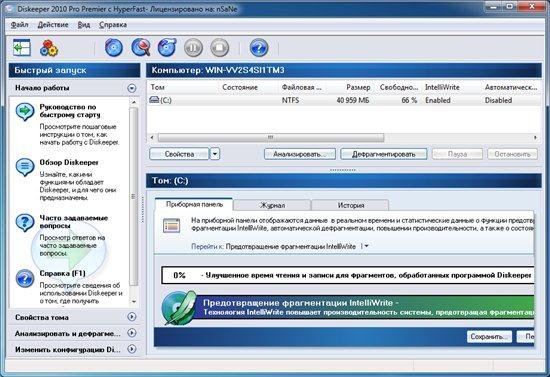Click the volume list scroll right arrow
This screenshot has height=377, width=550.
pos(536,137)
